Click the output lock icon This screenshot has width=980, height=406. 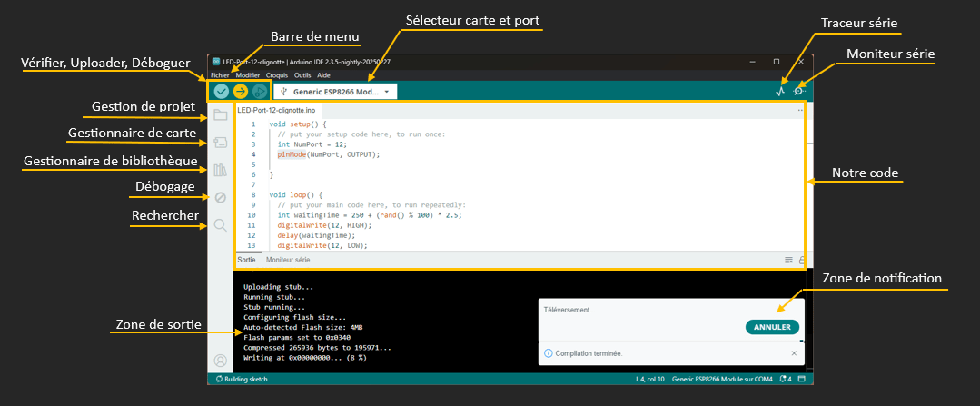click(x=801, y=260)
